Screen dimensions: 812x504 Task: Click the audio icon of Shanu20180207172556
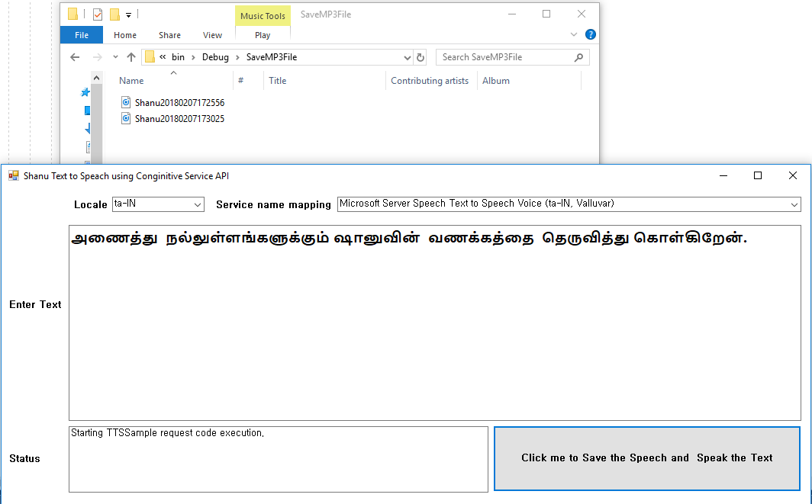tap(126, 102)
